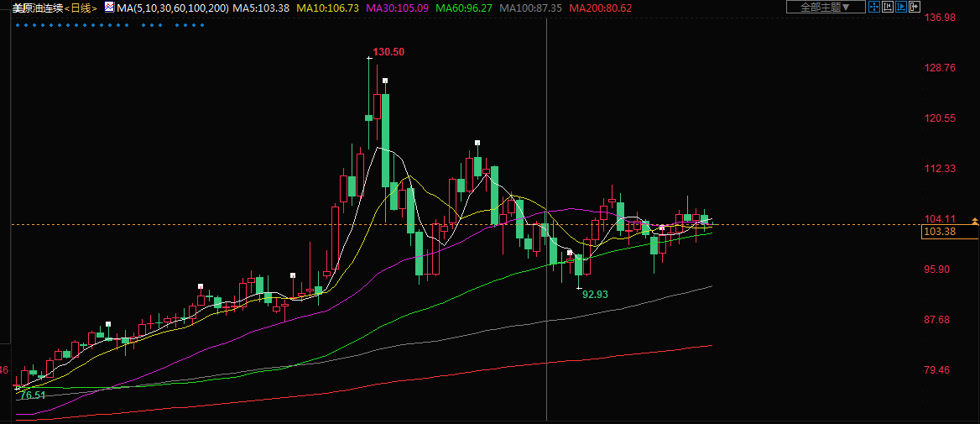The image size is (980, 424).
Task: Click the white marker above the 130.50 peak candle's neighbor
Action: pyautogui.click(x=385, y=81)
